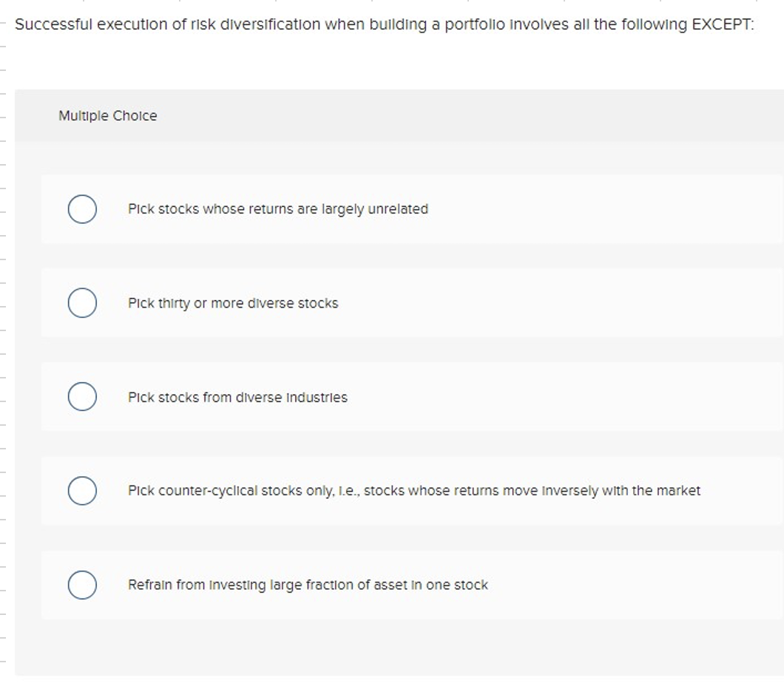
Task: Choose the answer text 'Pick stocks whose returns are largely unrelated'
Action: [279, 208]
